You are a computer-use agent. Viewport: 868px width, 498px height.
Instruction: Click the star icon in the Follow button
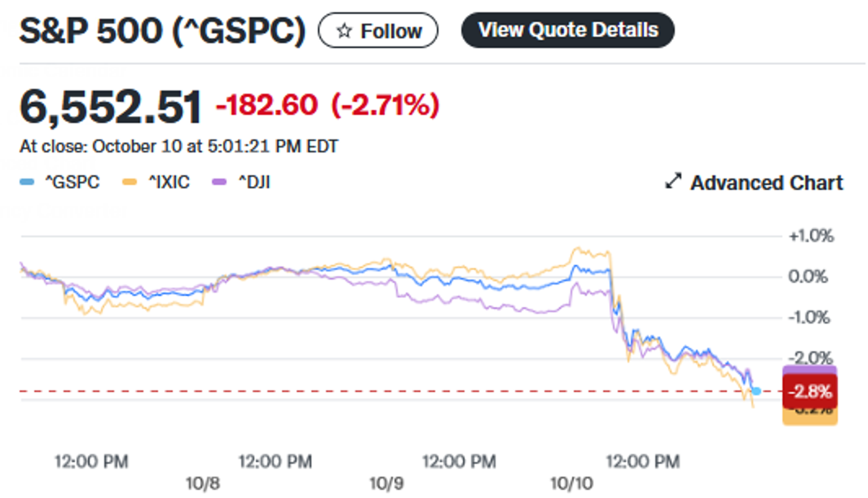tap(344, 32)
